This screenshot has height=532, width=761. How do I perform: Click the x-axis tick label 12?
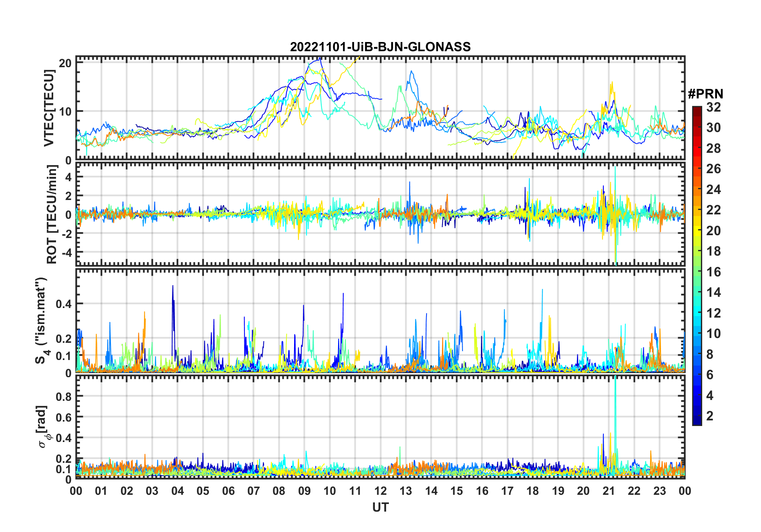(x=380, y=491)
